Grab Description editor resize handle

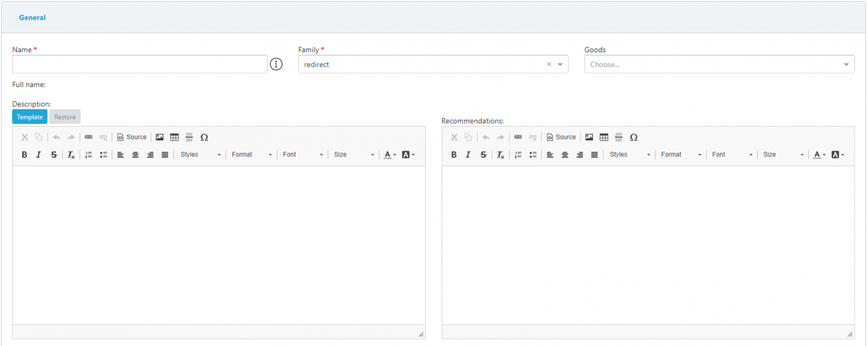[x=421, y=334]
